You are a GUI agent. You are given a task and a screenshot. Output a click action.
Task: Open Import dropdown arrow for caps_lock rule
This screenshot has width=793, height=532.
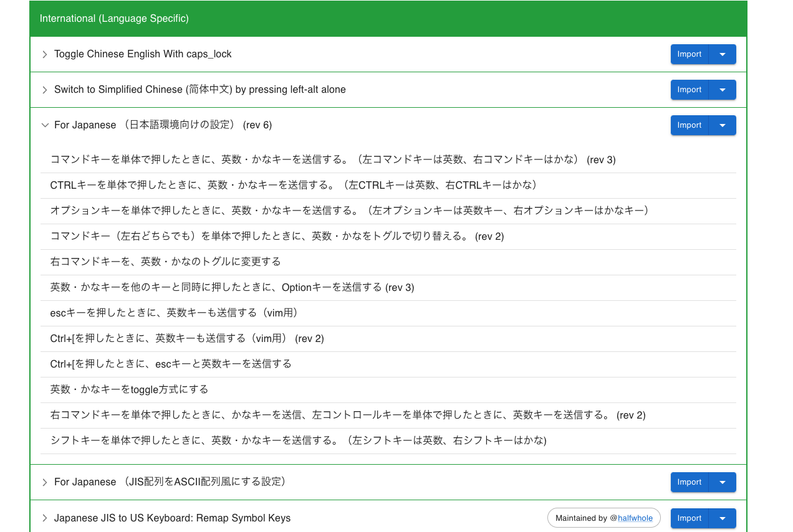pyautogui.click(x=723, y=54)
